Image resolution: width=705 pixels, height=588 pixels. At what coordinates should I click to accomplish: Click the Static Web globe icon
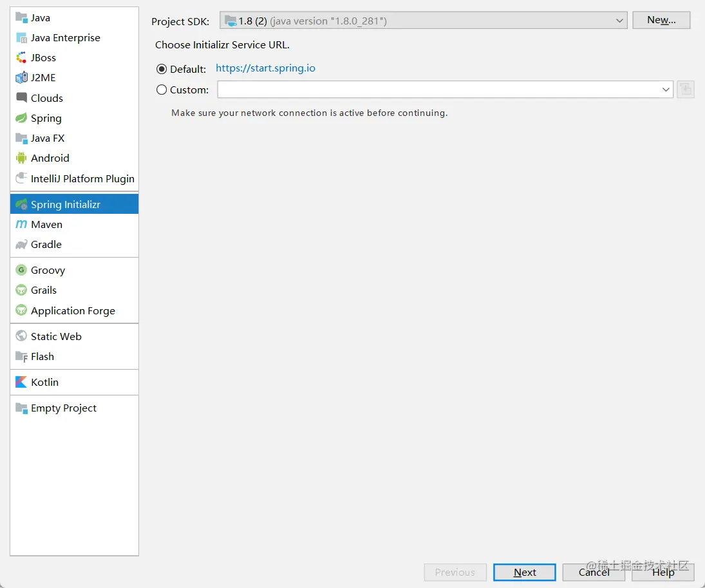[21, 336]
